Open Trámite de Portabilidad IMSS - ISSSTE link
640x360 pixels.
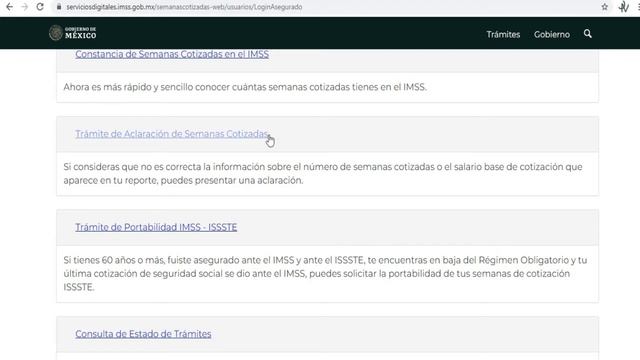[156, 227]
